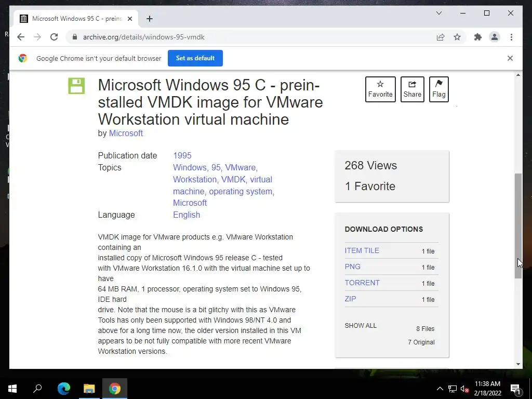Image resolution: width=532 pixels, height=399 pixels.
Task: Open the network status tray icon
Action: pos(453,389)
